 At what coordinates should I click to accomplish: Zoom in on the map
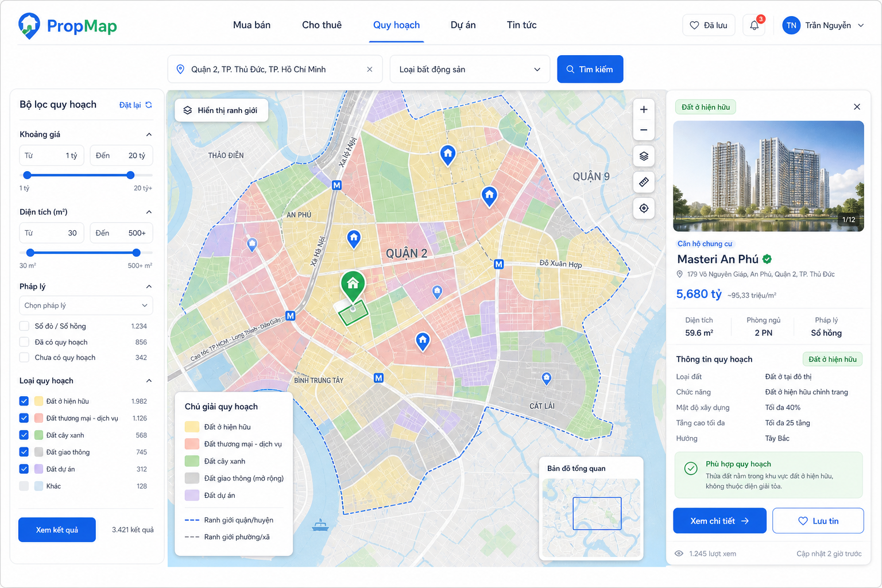tap(644, 110)
